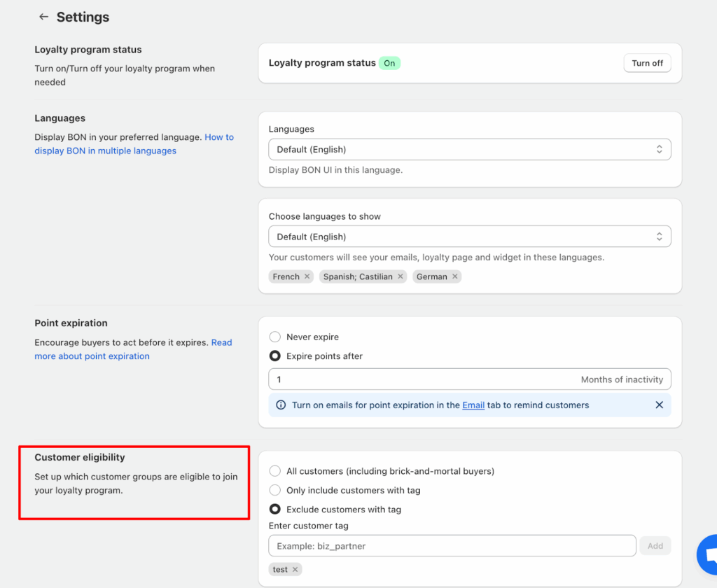Click the Email tab link in banner

[473, 405]
